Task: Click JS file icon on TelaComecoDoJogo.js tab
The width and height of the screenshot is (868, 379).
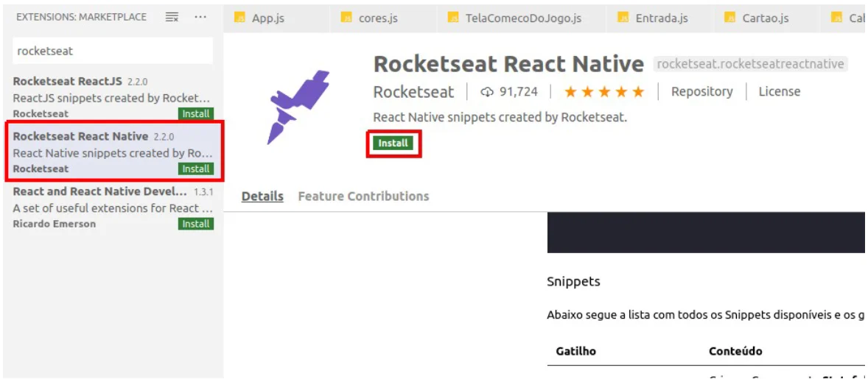Action: (453, 18)
